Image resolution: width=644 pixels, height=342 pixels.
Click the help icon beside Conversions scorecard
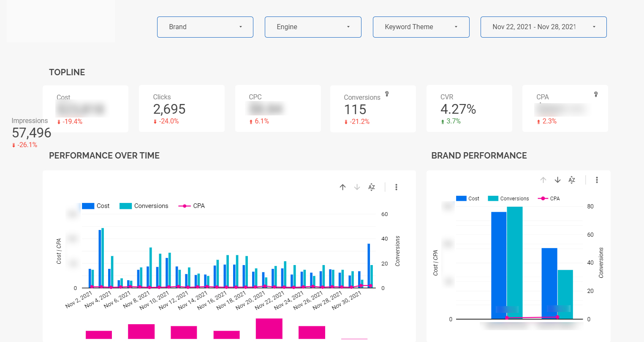pos(386,94)
